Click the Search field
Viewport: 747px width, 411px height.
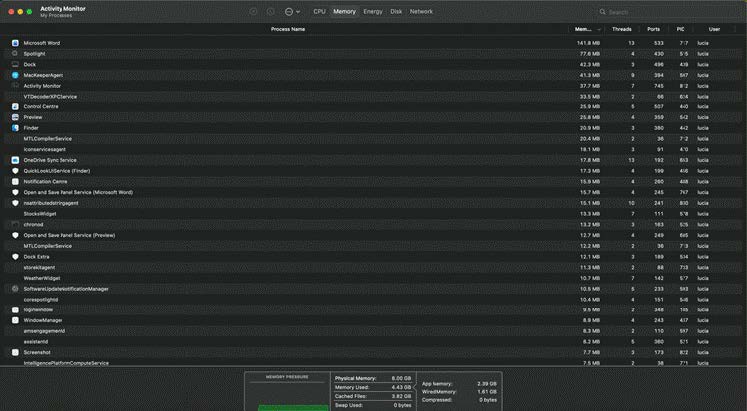pyautogui.click(x=667, y=12)
